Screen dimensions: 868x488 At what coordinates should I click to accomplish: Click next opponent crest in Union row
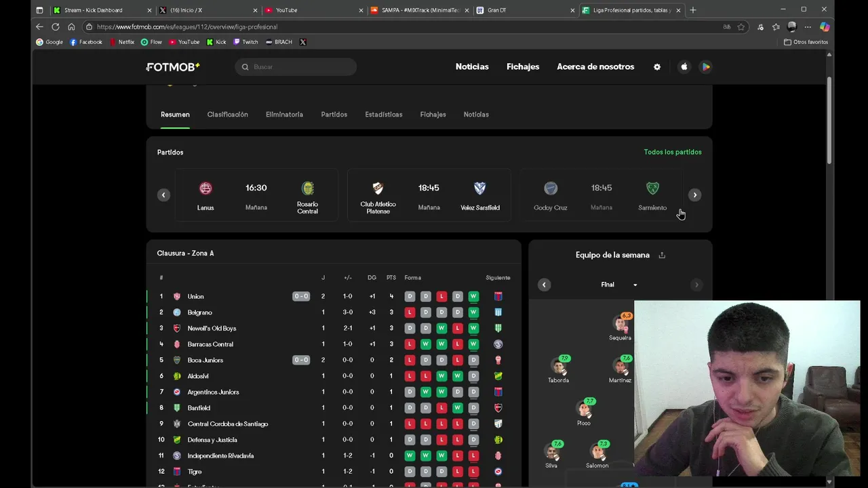click(x=498, y=296)
